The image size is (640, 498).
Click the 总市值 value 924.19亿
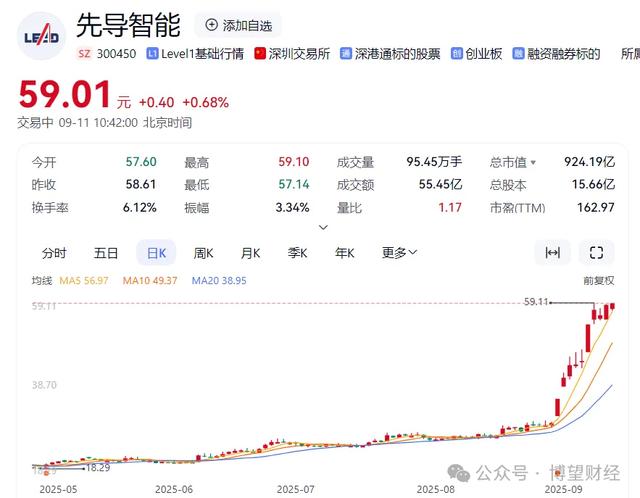[x=589, y=162]
